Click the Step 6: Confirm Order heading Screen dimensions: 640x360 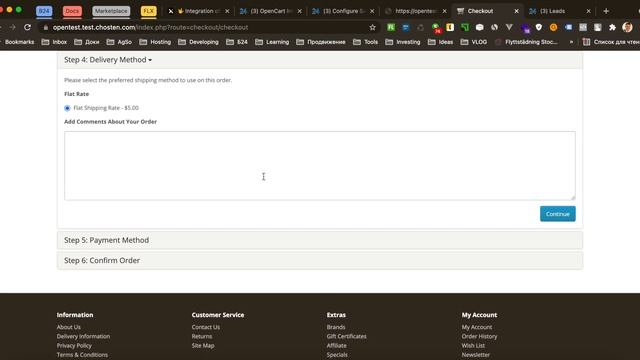click(102, 260)
